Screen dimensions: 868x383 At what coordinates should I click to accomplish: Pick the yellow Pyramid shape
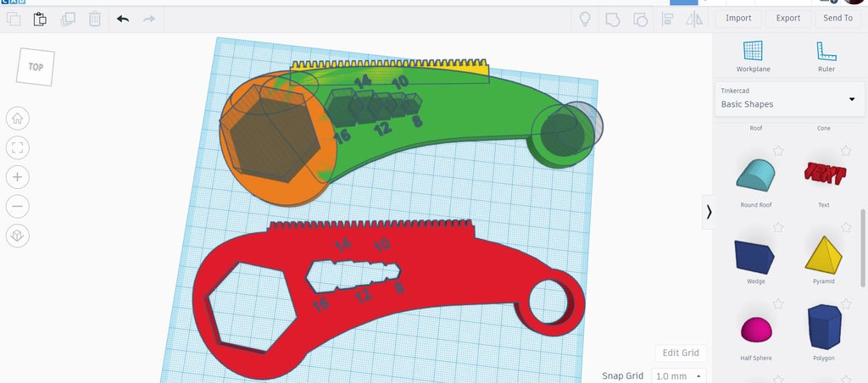(x=823, y=254)
